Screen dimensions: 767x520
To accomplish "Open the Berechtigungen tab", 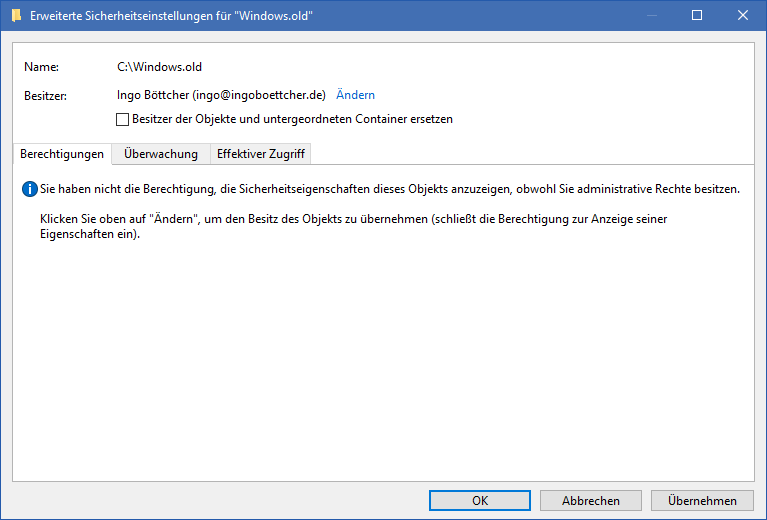I will (x=62, y=154).
